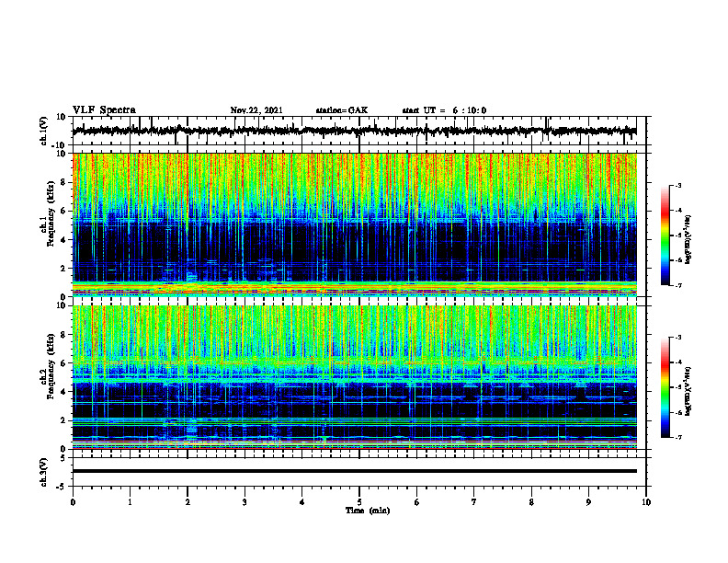The image size is (728, 563).
Task: Click the 'VLF Spectra' plot title
Action: pyautogui.click(x=104, y=109)
